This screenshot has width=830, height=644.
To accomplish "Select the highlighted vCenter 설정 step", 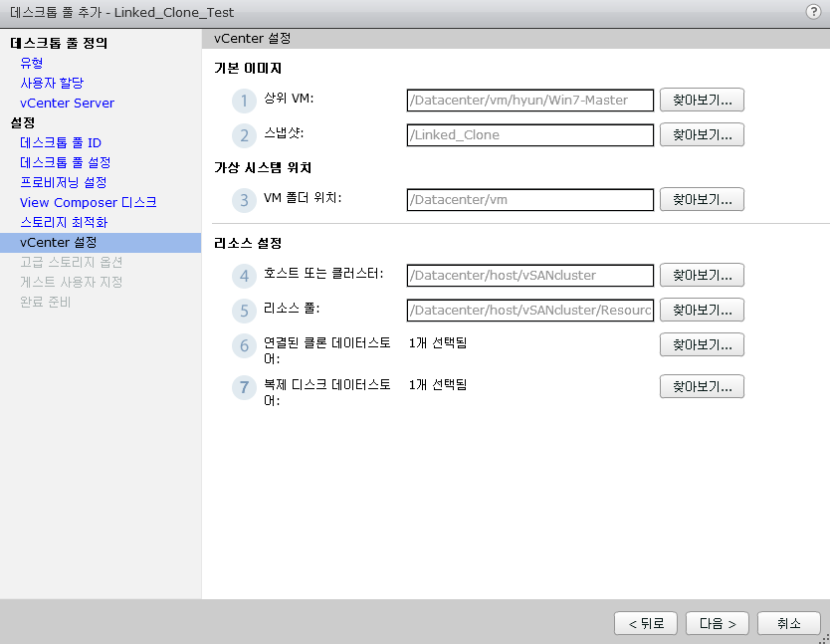I will click(101, 243).
